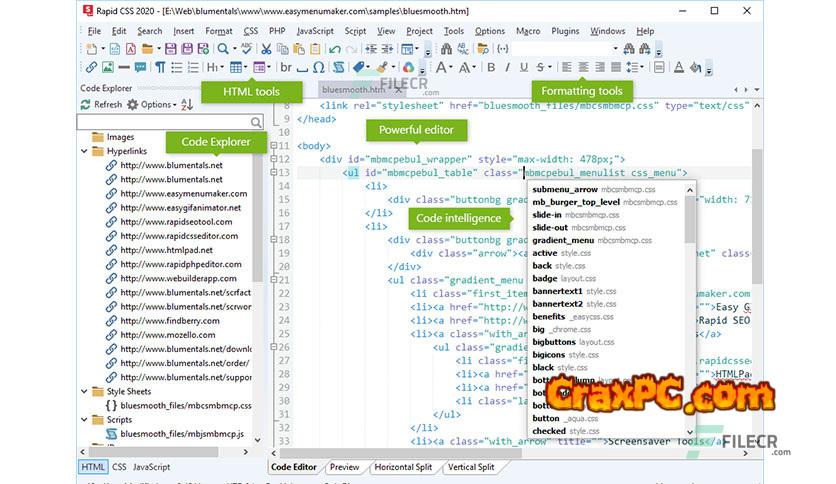
Task: Click the paragraph mark icon
Action: pos(160,68)
